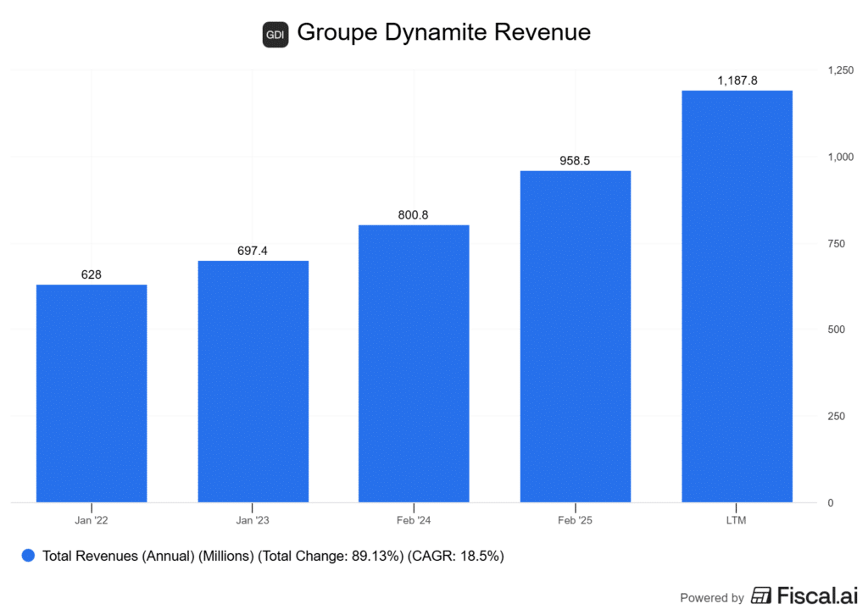Screen dimensions: 868x615
Task: Select the Jan '22 revenue bar
Action: click(92, 393)
